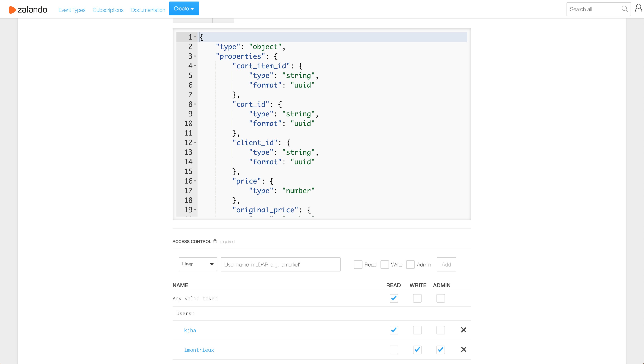The width and height of the screenshot is (644, 364).
Task: Click the Add access control button
Action: (446, 264)
